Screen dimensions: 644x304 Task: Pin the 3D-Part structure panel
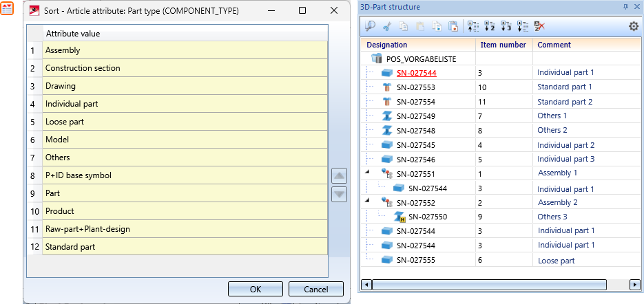625,7
